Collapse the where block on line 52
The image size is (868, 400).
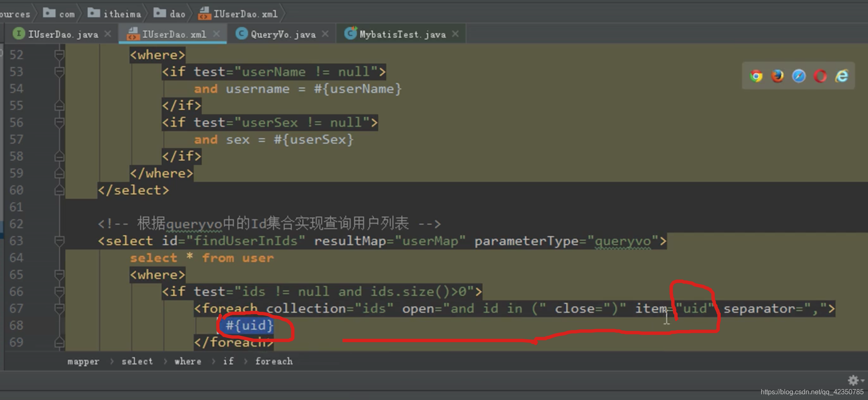(59, 55)
